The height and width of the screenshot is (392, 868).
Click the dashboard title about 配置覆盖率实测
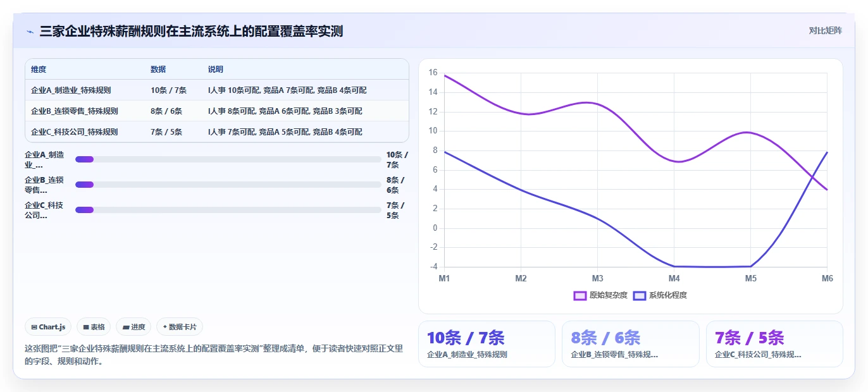pos(191,31)
